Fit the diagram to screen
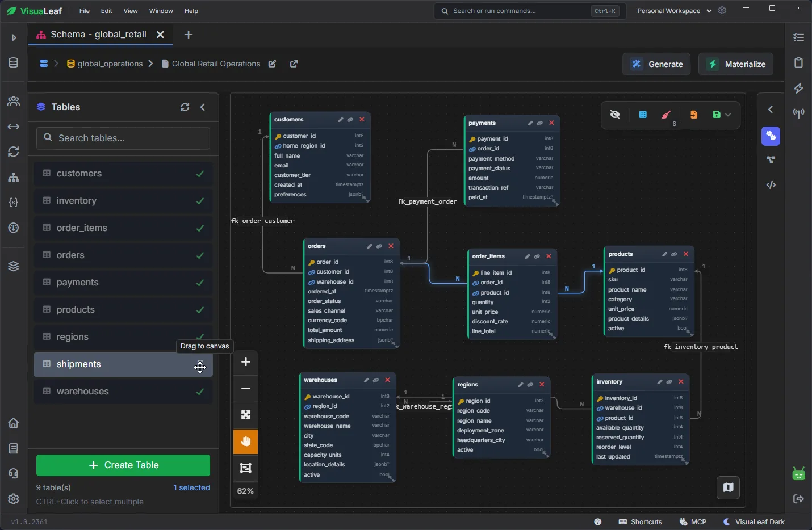812x530 pixels. tap(246, 415)
